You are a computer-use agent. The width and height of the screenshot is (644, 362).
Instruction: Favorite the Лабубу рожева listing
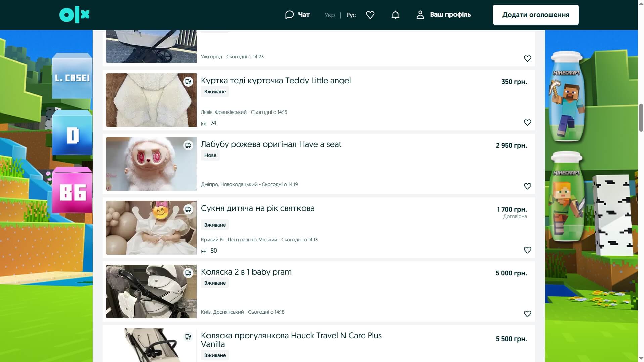click(x=527, y=186)
